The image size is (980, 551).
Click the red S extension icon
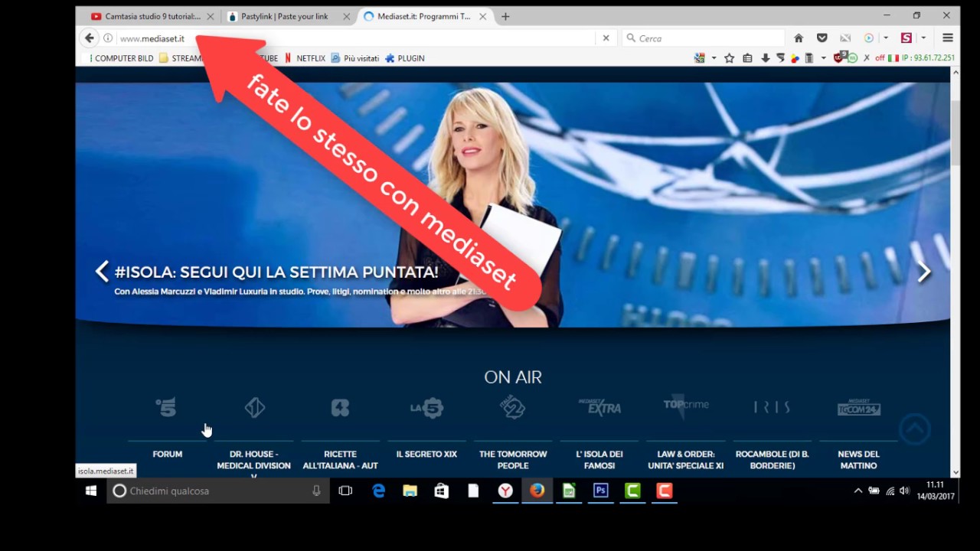[x=906, y=38]
